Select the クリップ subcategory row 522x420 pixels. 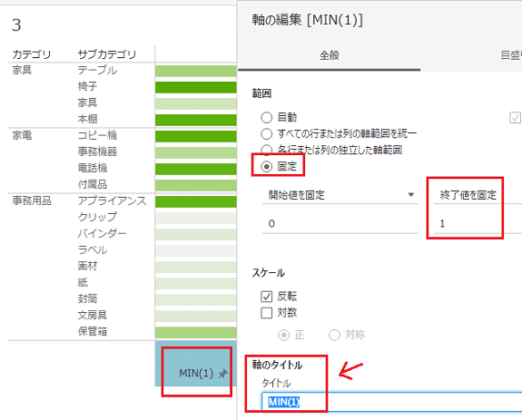[x=97, y=217]
